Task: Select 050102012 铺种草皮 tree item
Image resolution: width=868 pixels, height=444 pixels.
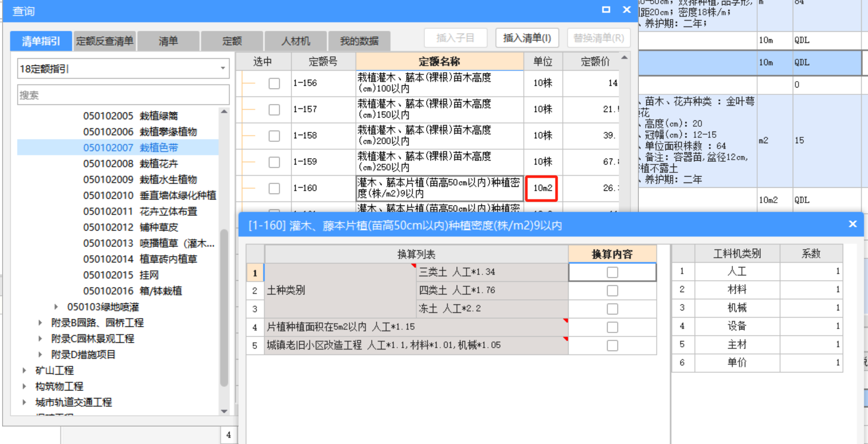Action: click(131, 227)
